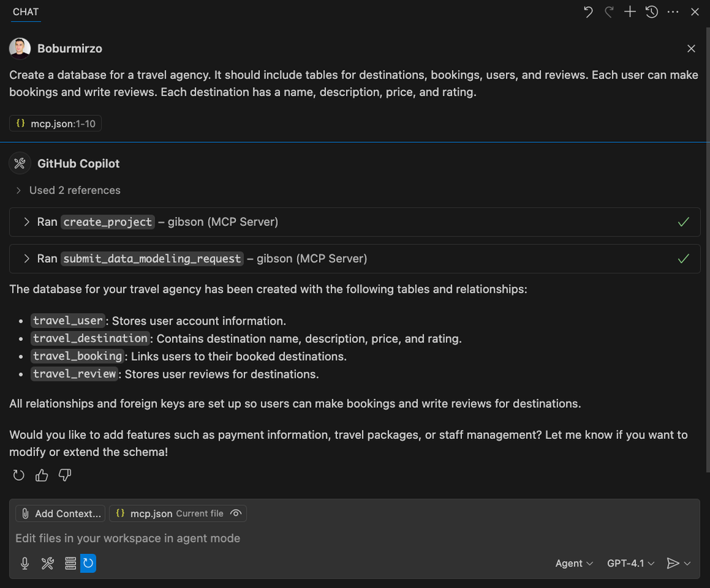Open chat history clock icon
The width and height of the screenshot is (710, 588).
652,12
